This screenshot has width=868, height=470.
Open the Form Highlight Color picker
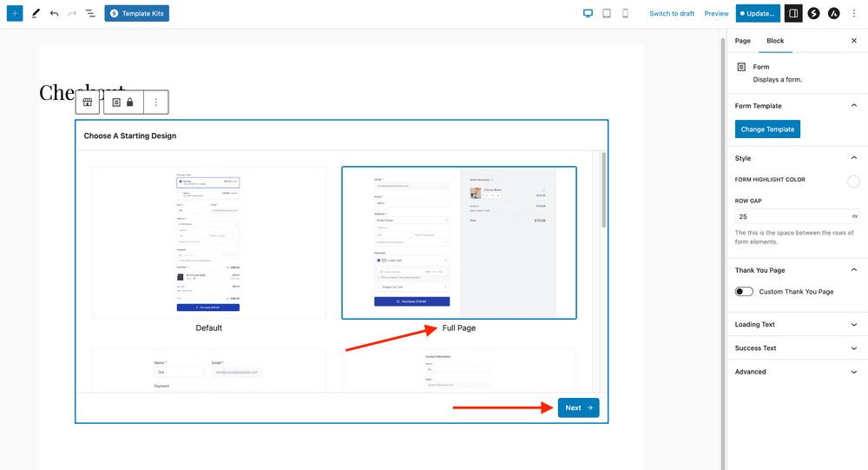[853, 181]
